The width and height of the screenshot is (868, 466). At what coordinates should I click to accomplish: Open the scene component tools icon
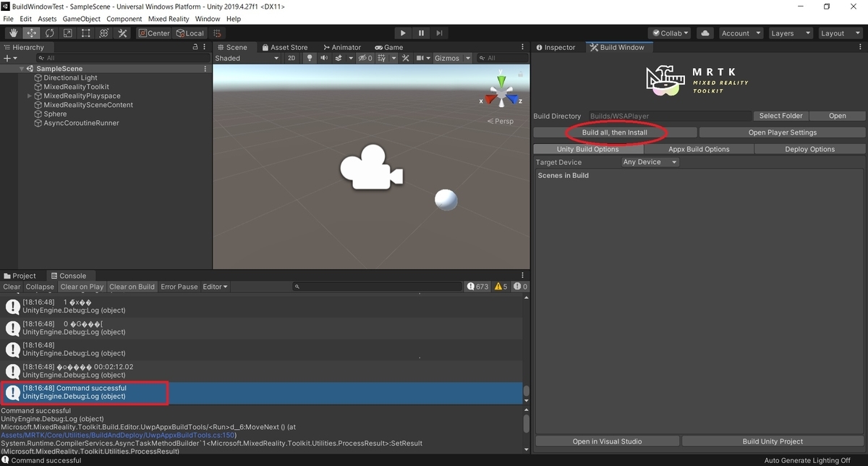pyautogui.click(x=407, y=58)
